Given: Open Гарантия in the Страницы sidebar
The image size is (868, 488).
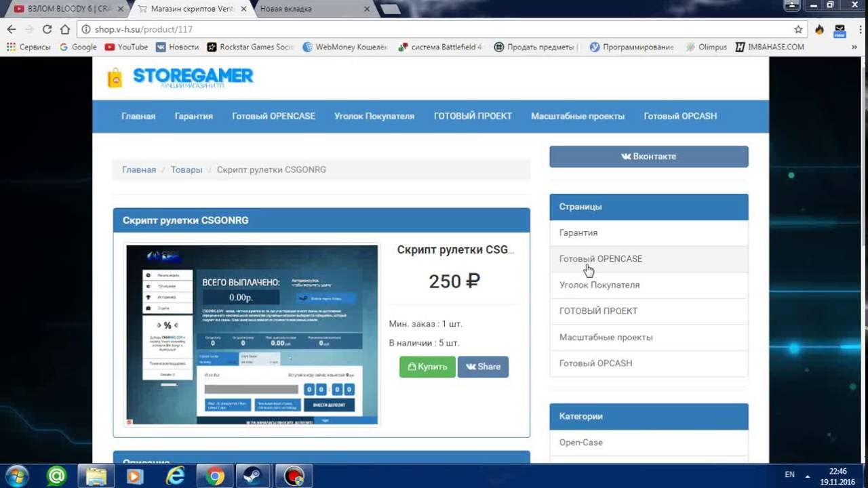Looking at the screenshot, I should [x=649, y=232].
